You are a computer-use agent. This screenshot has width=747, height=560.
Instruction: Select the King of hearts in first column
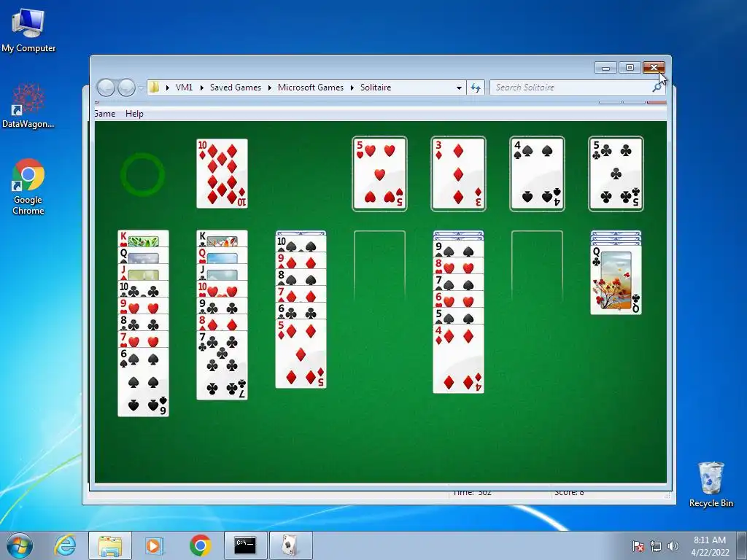click(x=143, y=238)
